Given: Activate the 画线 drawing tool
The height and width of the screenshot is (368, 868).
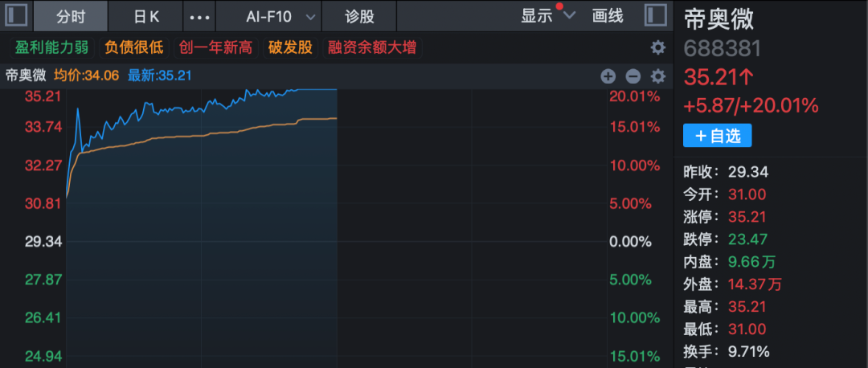Looking at the screenshot, I should (608, 16).
